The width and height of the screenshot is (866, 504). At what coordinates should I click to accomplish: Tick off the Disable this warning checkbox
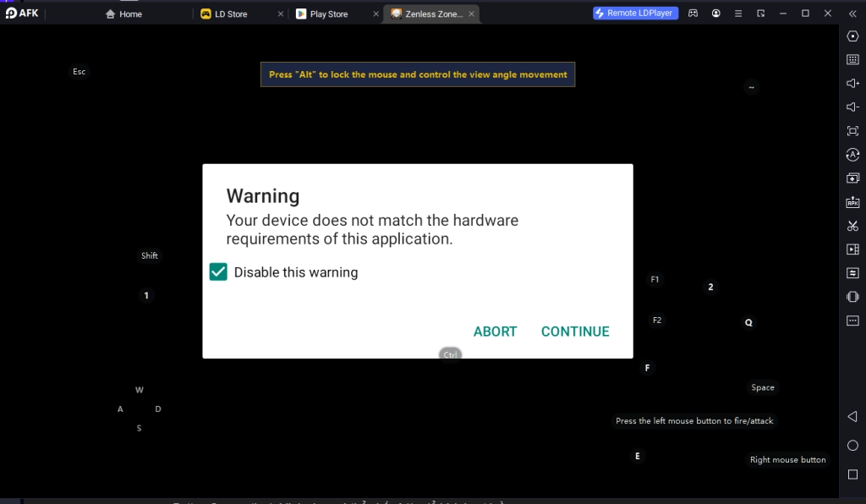tap(218, 271)
